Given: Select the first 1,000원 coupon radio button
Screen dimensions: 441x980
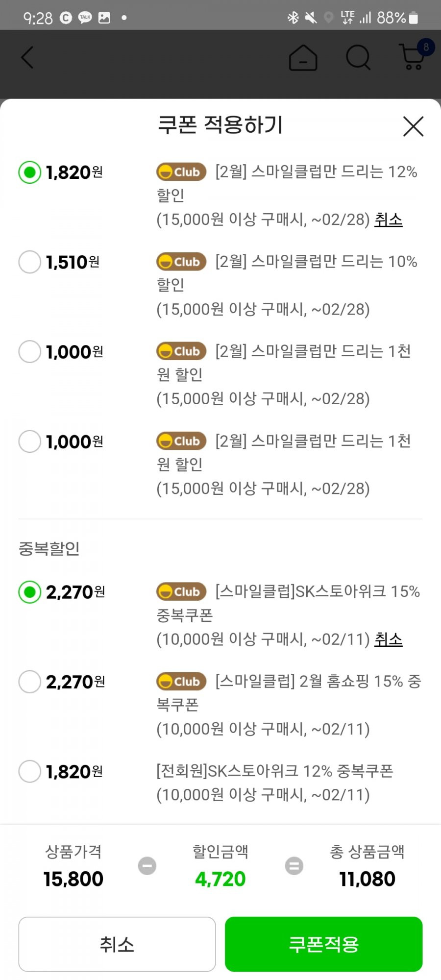Looking at the screenshot, I should (x=29, y=351).
